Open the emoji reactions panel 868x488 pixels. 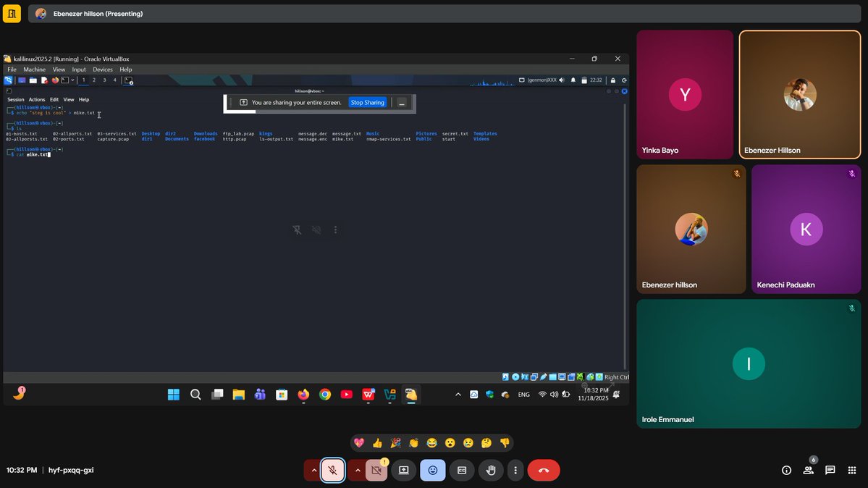(432, 470)
